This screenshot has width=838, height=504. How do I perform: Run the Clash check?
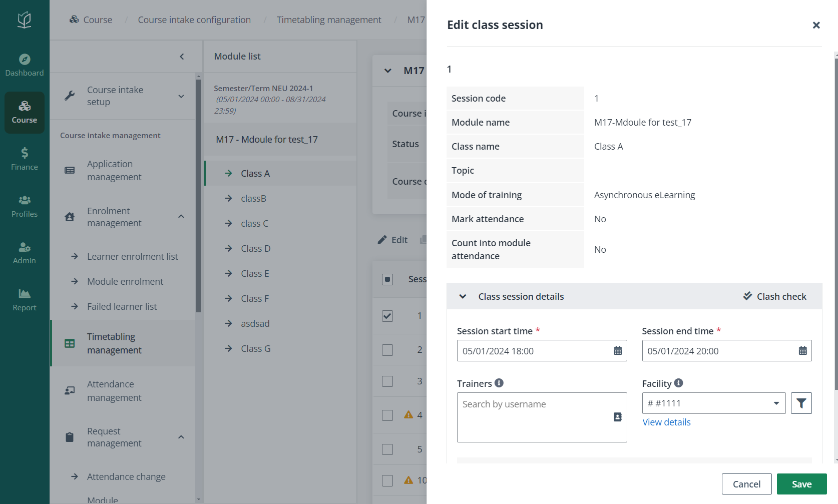(x=774, y=296)
